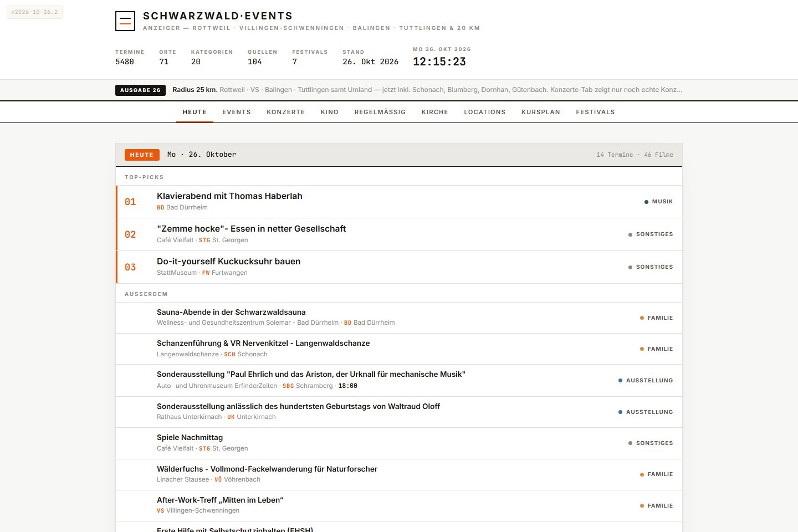Open the Kursplan tab
The image size is (798, 532).
pyautogui.click(x=541, y=112)
